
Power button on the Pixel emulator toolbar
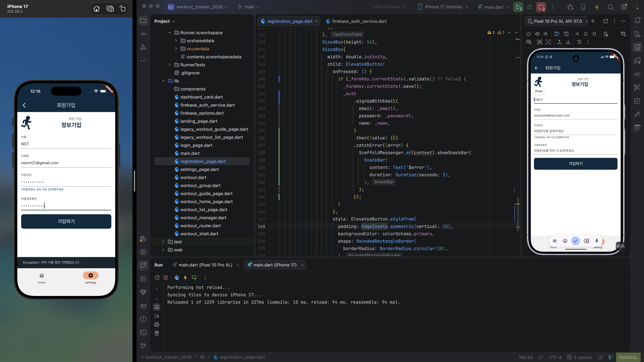(x=528, y=34)
